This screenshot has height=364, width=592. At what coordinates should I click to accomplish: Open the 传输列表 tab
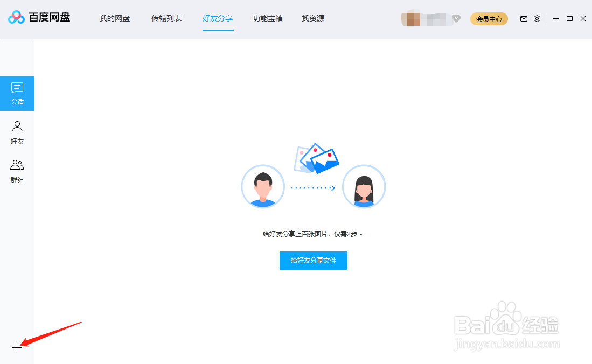[166, 18]
